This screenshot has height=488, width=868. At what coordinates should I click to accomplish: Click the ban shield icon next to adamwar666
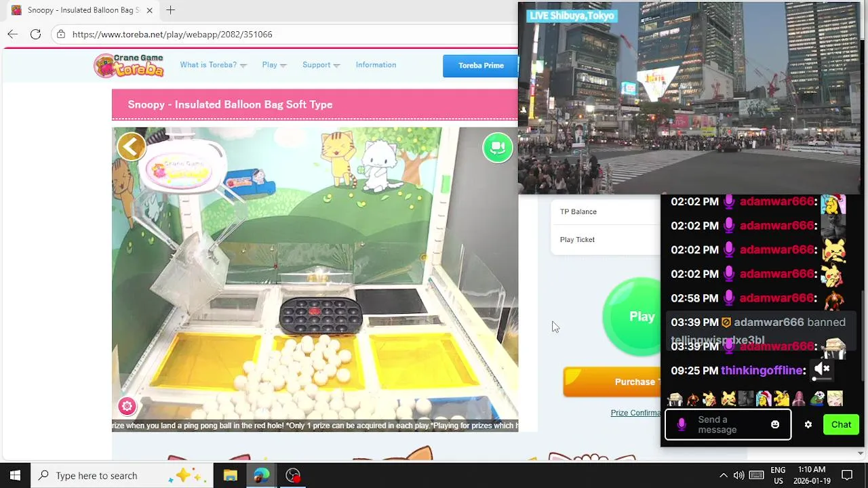[x=726, y=323]
